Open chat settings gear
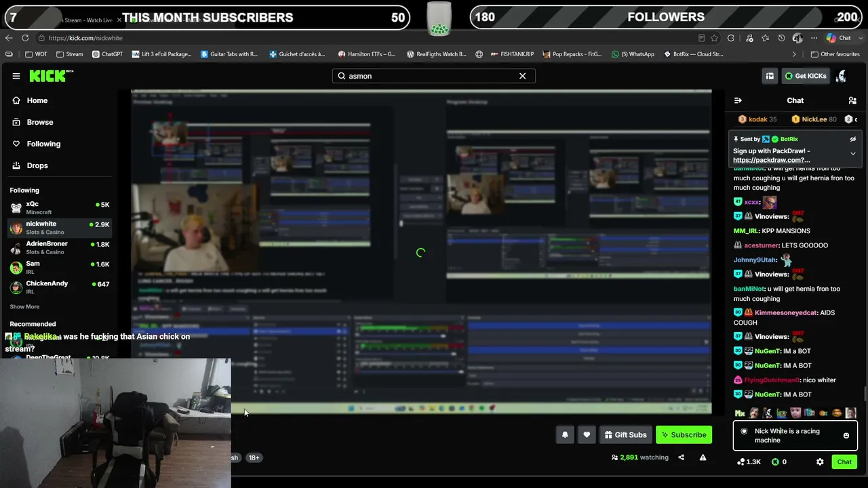 tap(820, 462)
